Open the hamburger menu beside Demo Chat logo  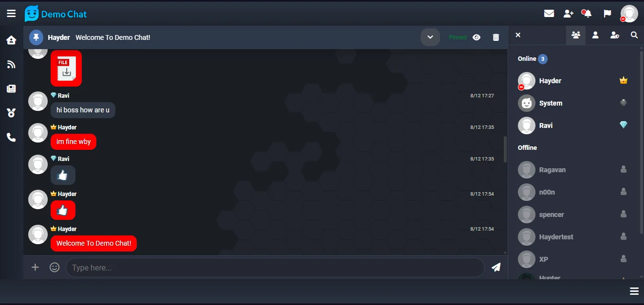pyautogui.click(x=11, y=14)
